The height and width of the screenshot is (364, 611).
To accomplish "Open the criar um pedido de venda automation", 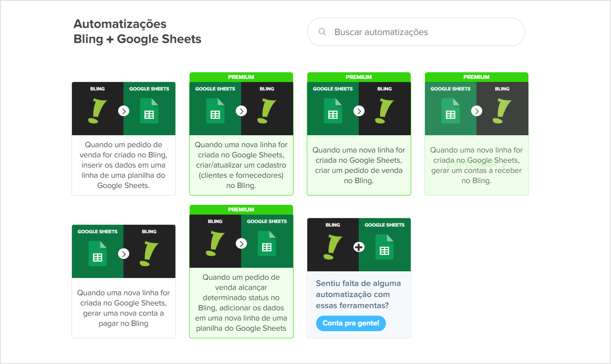I will [x=359, y=134].
